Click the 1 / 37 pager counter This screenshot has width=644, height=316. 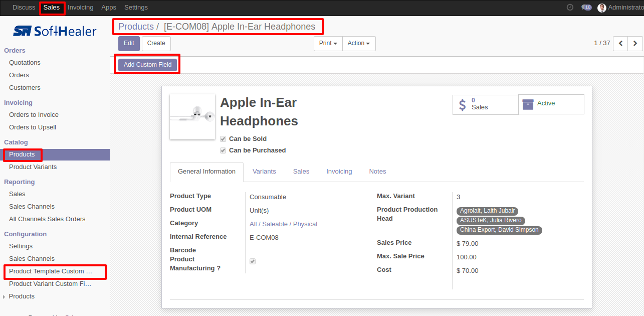pos(602,43)
